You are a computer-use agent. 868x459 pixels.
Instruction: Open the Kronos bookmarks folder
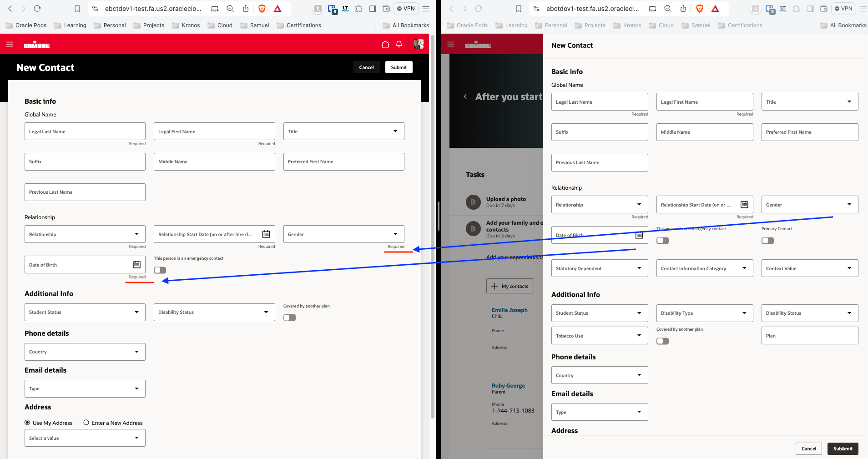(x=186, y=25)
